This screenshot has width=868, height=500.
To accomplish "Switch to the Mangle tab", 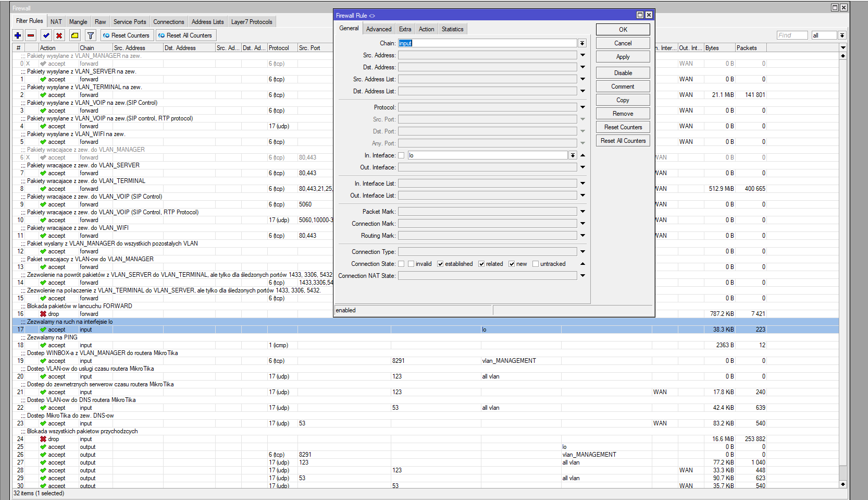I will [78, 22].
